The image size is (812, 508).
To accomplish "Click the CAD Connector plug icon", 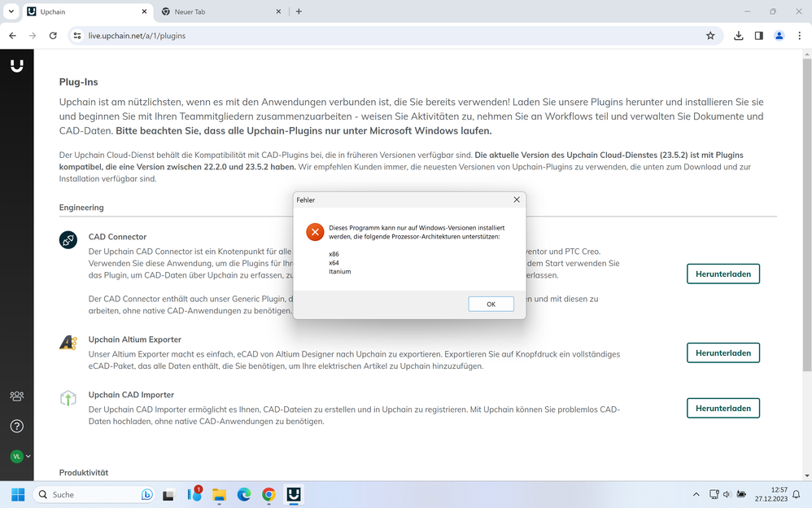I will click(68, 240).
